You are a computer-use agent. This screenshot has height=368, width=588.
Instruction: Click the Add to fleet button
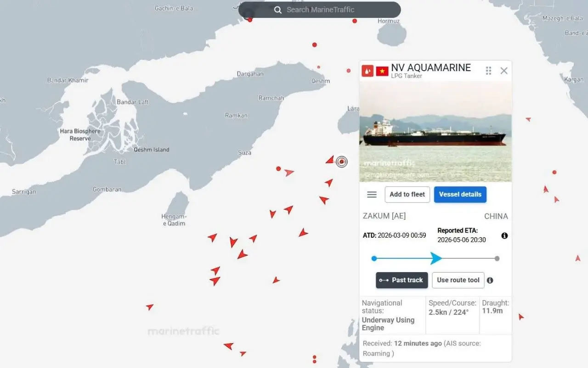click(x=407, y=195)
